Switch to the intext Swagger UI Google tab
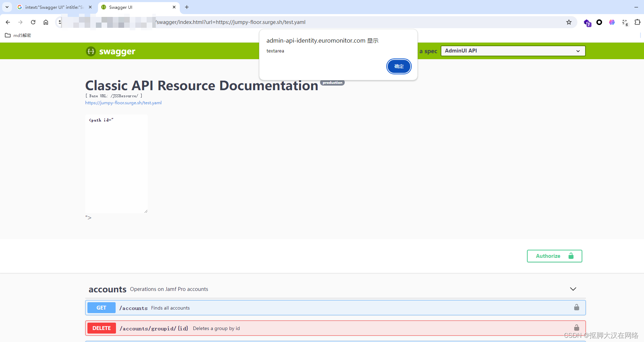 [55, 7]
